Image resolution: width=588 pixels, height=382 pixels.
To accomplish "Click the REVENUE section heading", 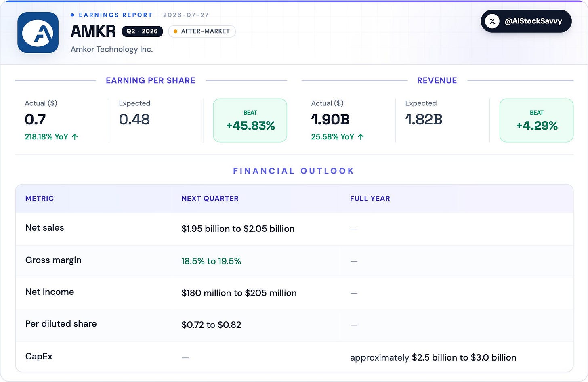I will 437,80.
